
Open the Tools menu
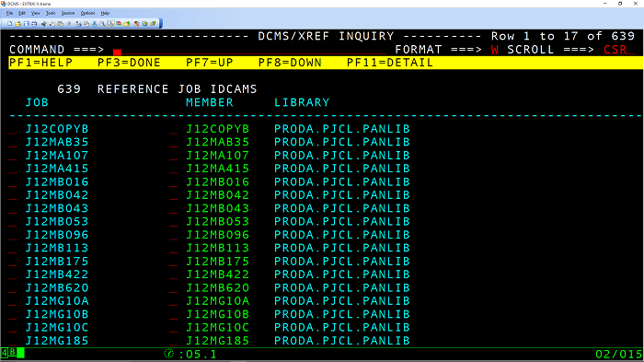[x=50, y=13]
